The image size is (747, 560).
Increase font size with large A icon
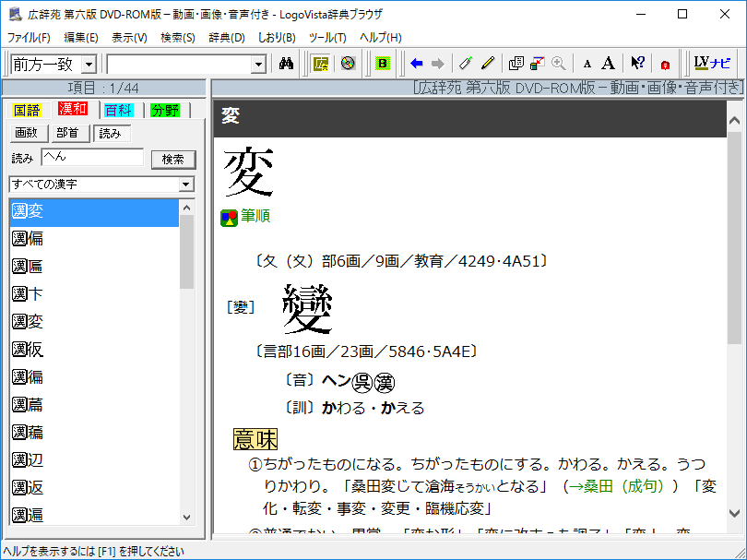(608, 64)
